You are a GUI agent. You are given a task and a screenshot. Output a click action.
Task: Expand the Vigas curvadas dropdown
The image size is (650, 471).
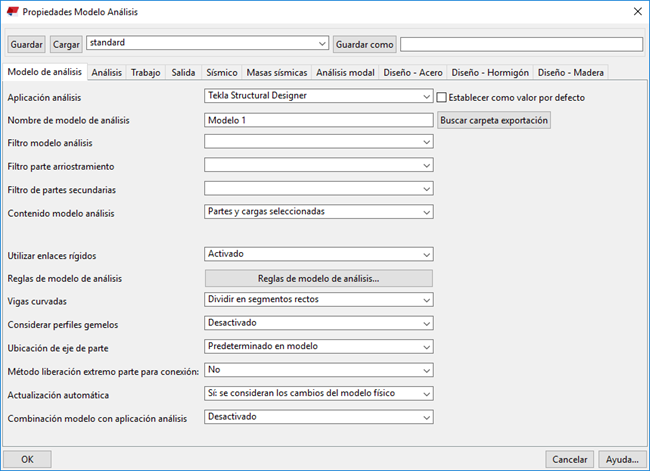click(318, 300)
